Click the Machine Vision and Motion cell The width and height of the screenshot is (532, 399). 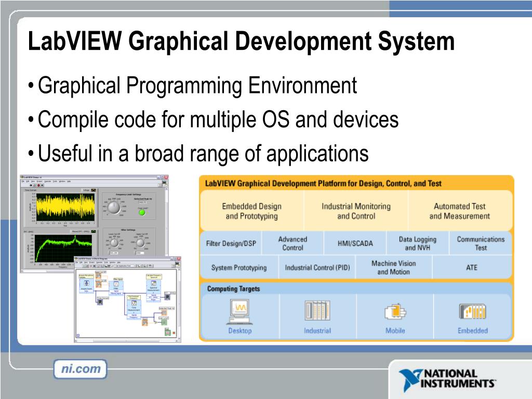coord(394,268)
